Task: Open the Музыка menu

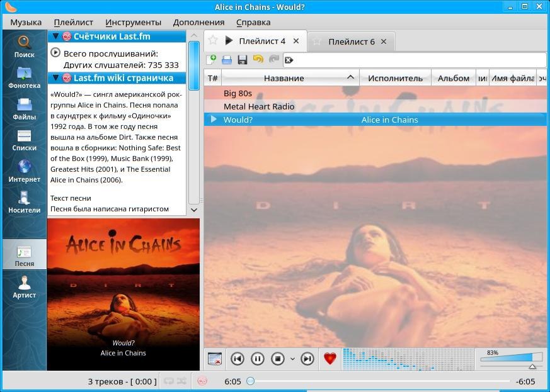Action: point(26,23)
